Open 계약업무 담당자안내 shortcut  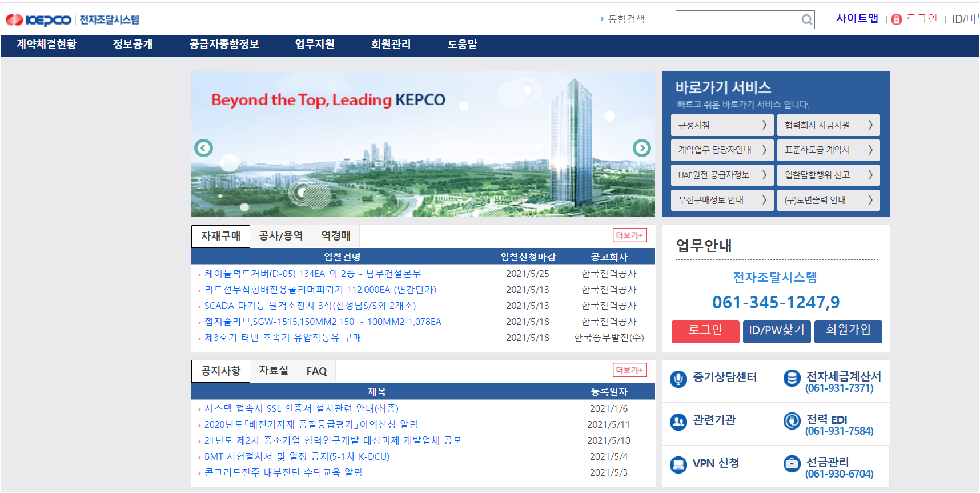(722, 150)
